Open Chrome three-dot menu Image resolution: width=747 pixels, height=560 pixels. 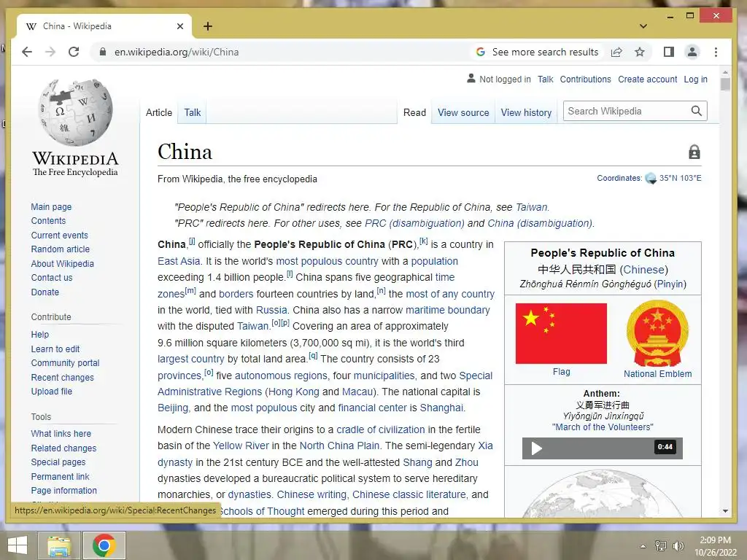(716, 52)
